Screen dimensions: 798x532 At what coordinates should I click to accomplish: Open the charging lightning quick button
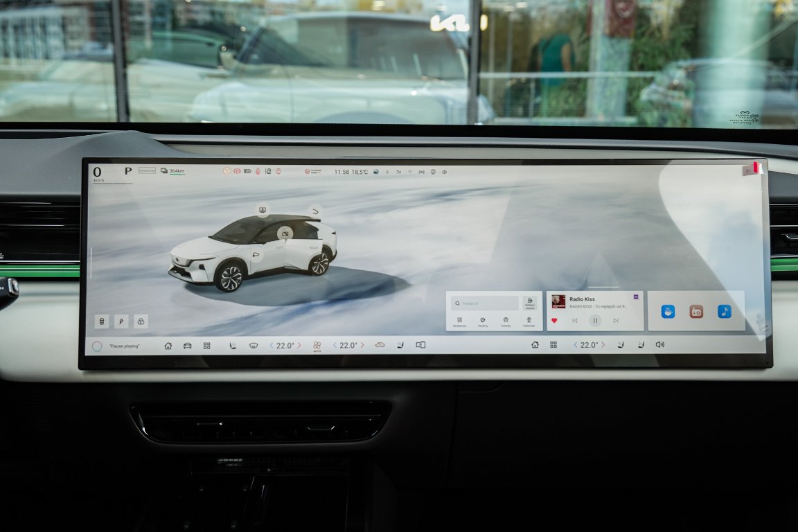pyautogui.click(x=121, y=321)
